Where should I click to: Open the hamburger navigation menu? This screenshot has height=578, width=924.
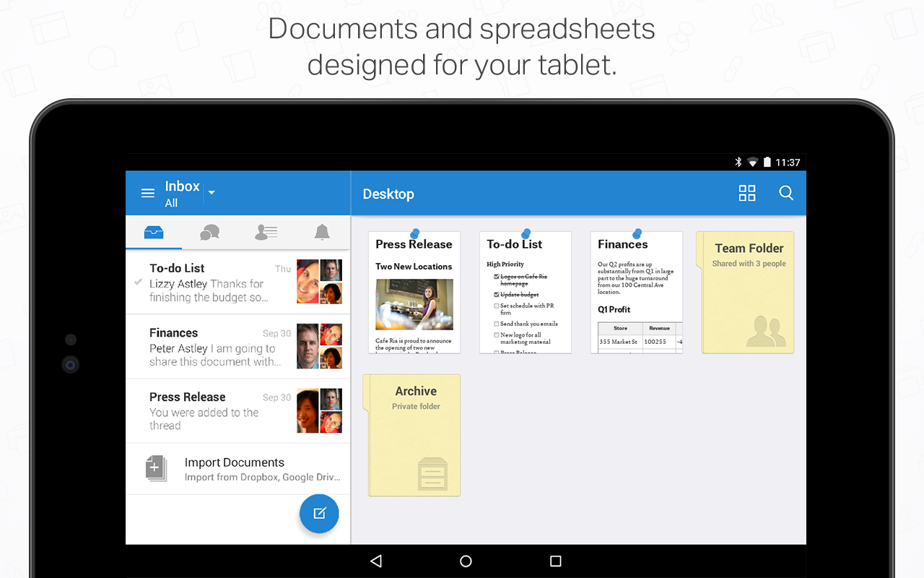(x=148, y=193)
